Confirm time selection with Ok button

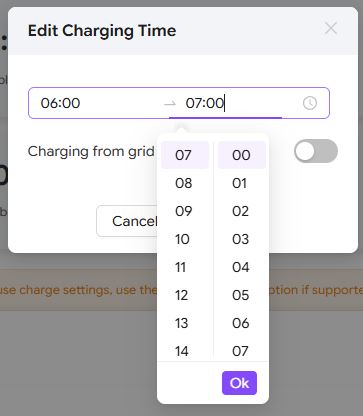tap(239, 383)
